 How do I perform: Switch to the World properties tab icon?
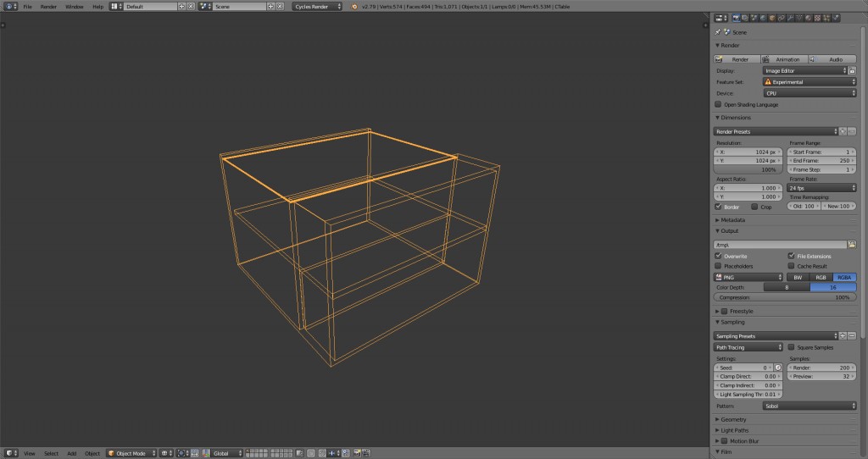tap(761, 17)
